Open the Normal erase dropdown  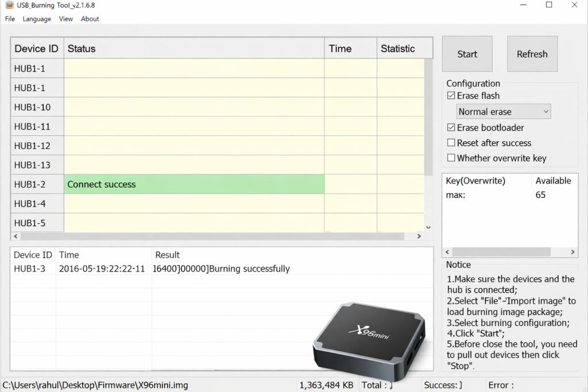504,111
